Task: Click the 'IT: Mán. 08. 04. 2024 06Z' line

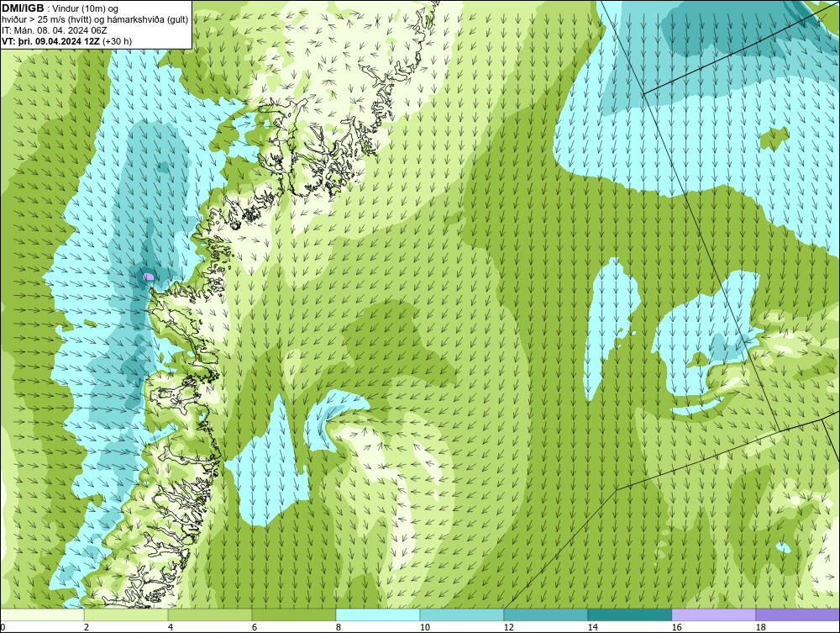Action: point(55,30)
